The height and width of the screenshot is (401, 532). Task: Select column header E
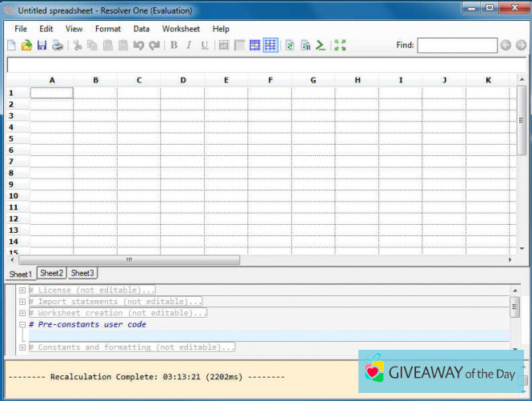226,80
